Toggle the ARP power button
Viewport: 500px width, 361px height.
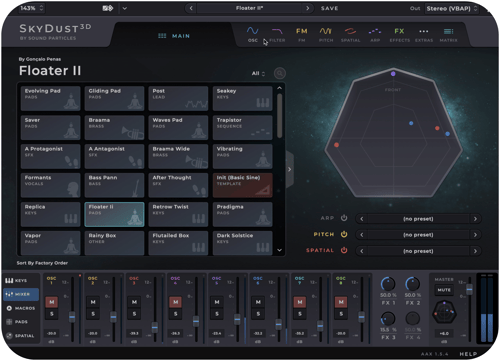344,218
